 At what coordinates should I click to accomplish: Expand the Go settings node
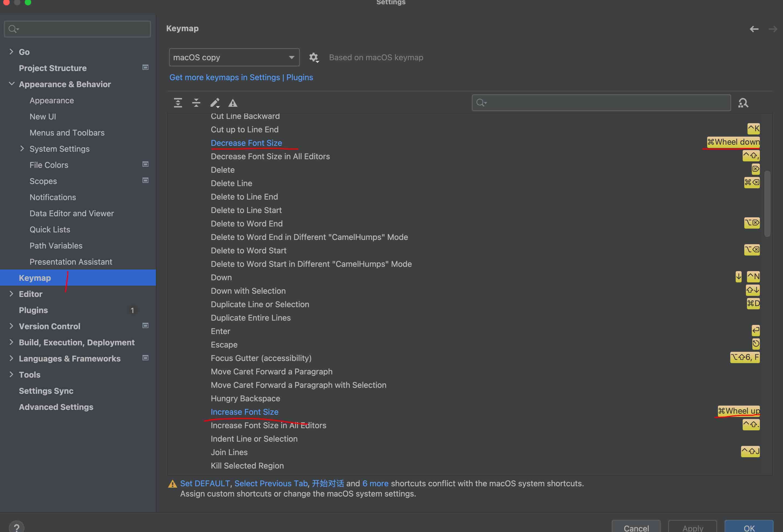point(11,52)
